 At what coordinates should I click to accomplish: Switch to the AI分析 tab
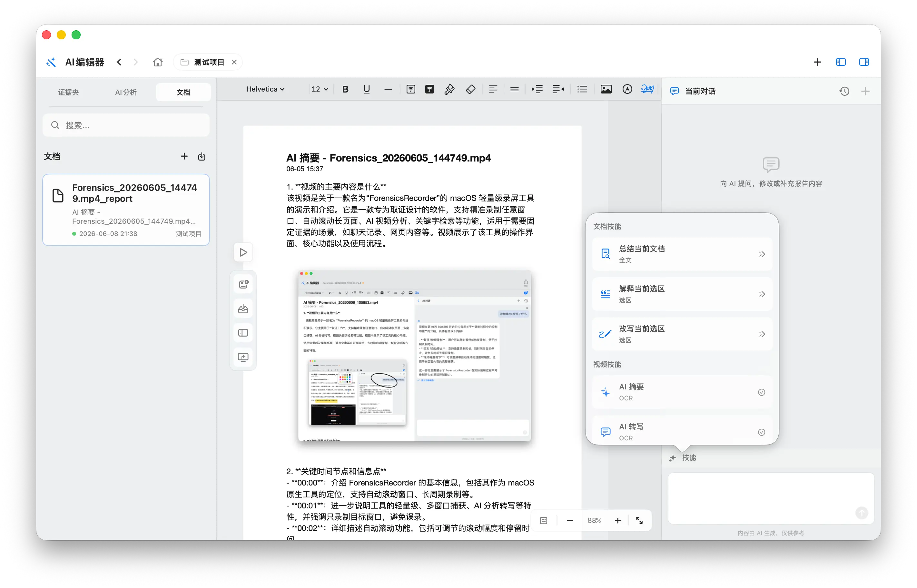126,92
